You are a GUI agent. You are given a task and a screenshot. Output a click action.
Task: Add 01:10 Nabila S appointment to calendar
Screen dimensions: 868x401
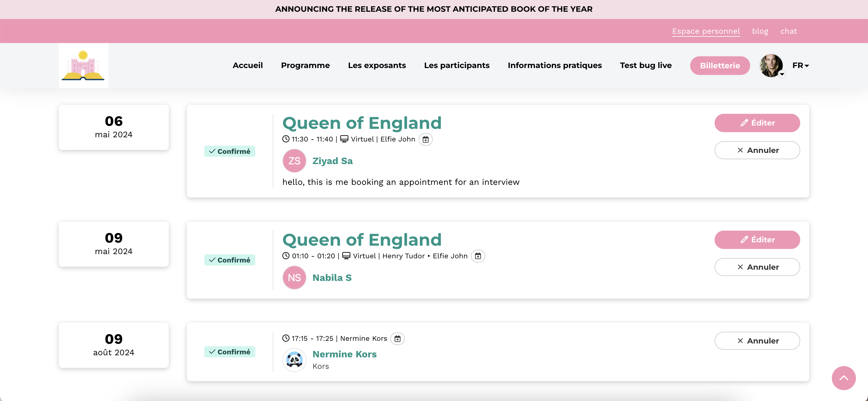click(x=478, y=256)
